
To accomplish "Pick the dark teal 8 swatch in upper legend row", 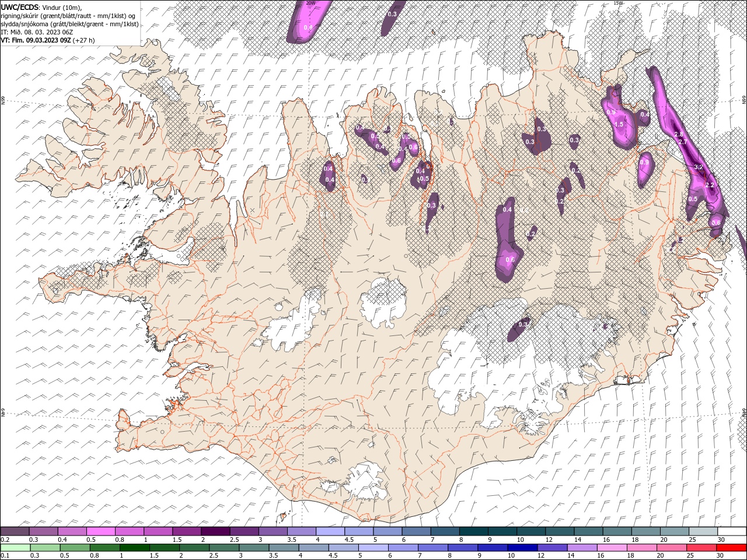I will click(474, 531).
